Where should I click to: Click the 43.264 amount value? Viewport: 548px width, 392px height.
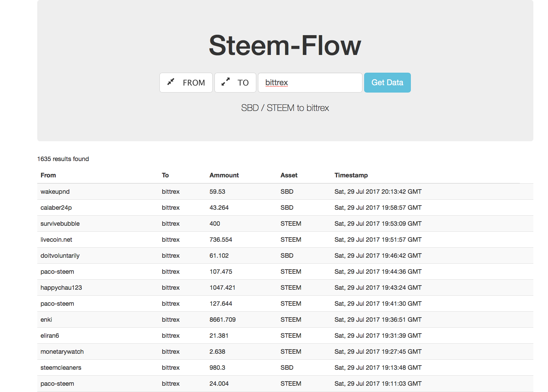click(219, 208)
